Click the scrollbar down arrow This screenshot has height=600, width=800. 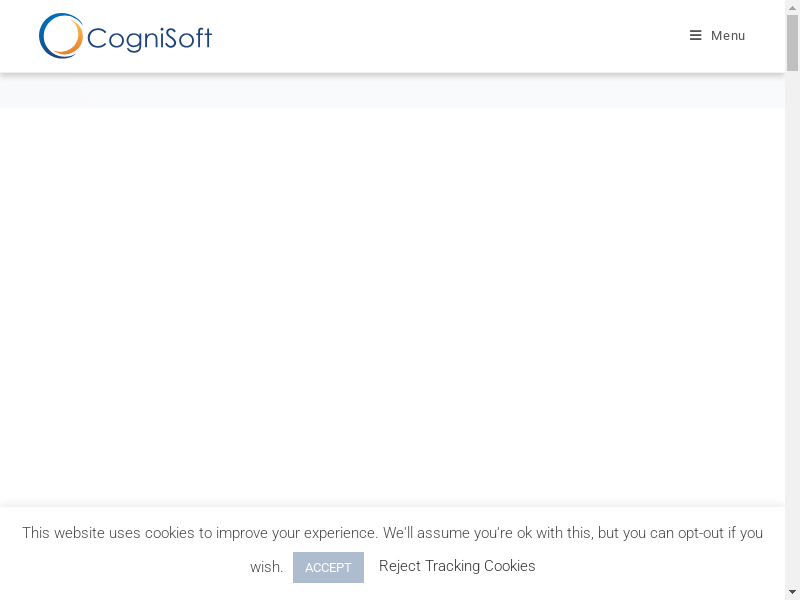(792, 592)
